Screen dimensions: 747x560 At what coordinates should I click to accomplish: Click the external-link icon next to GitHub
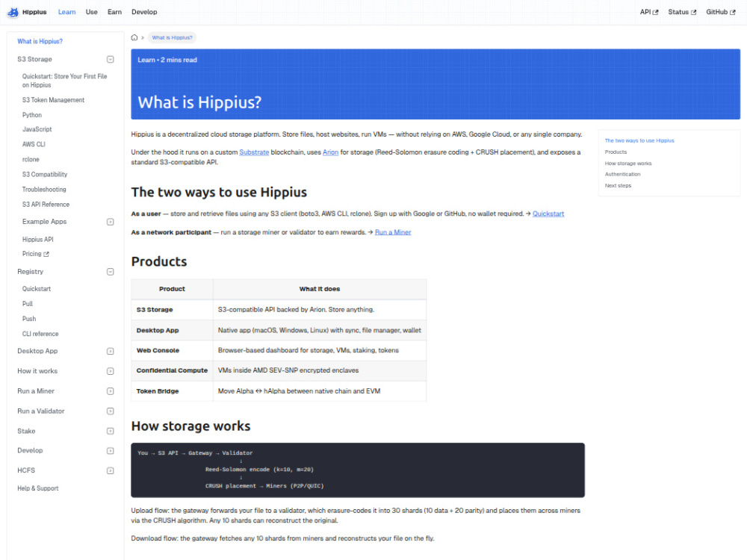[733, 13]
